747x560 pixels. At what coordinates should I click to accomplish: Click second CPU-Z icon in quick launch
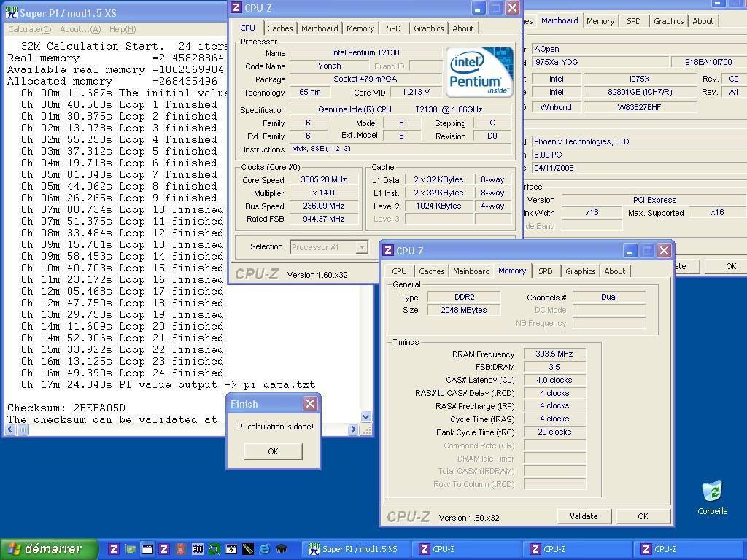coord(164,549)
